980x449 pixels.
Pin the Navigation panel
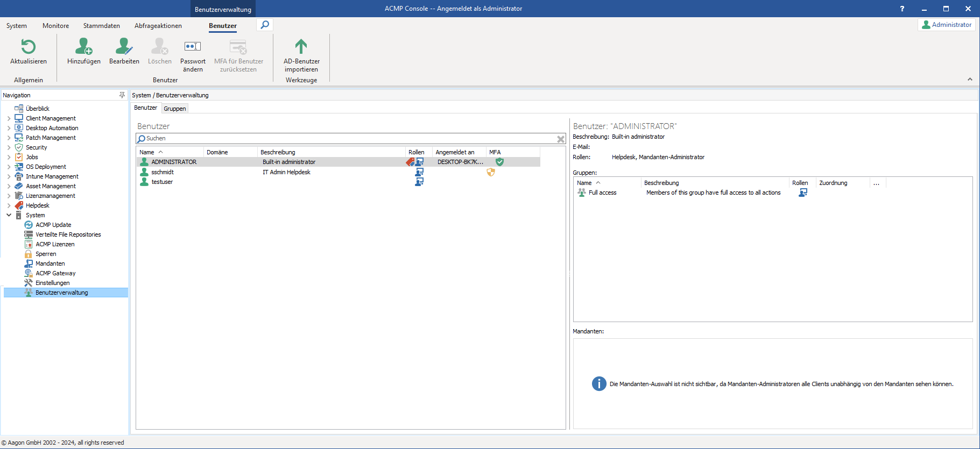122,95
